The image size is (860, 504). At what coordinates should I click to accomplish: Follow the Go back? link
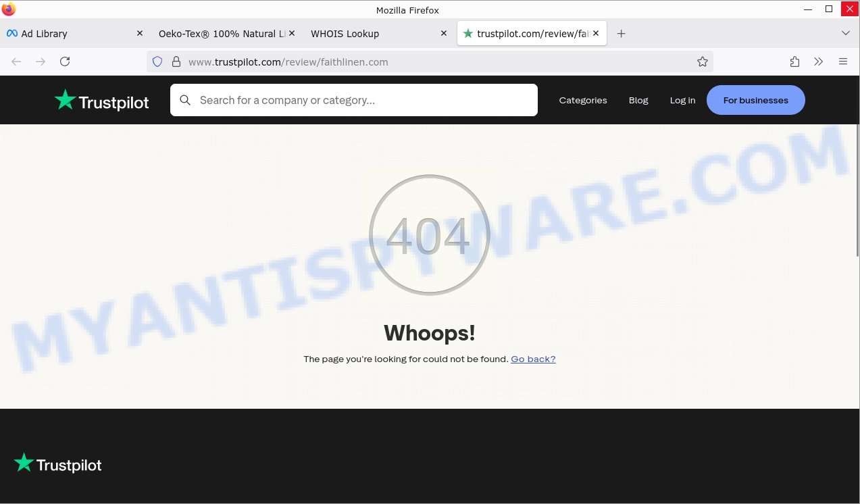point(533,359)
